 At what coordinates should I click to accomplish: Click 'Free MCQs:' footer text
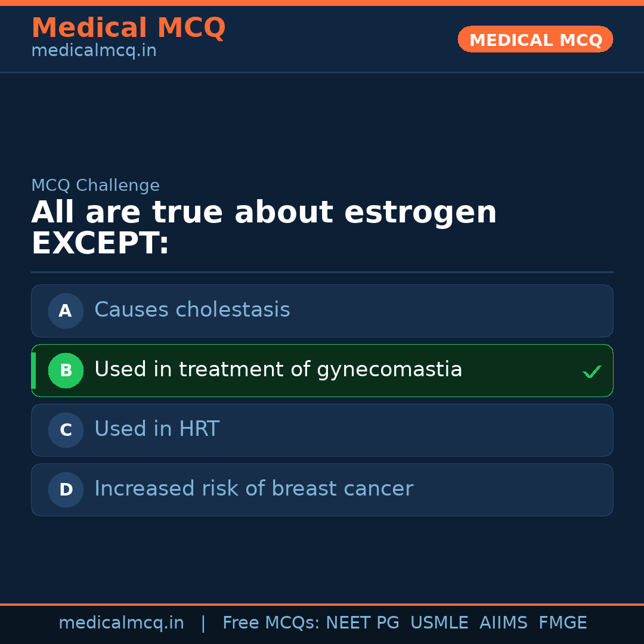click(271, 623)
